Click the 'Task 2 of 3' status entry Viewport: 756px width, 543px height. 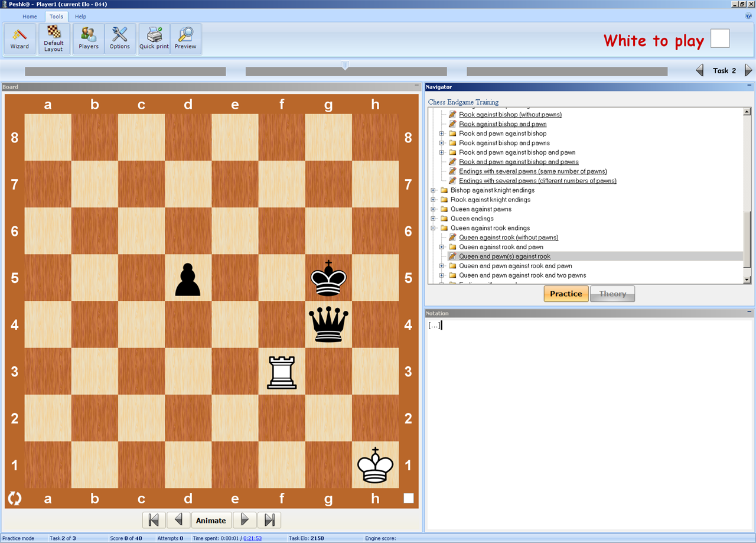click(63, 538)
